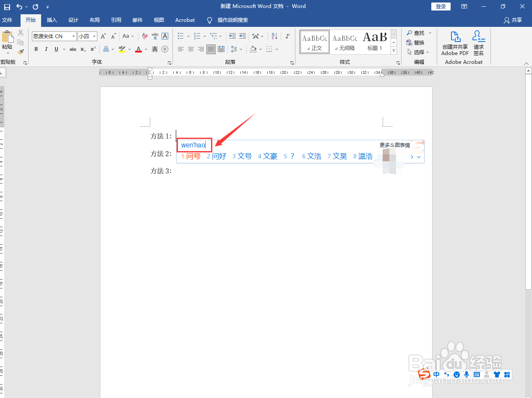This screenshot has height=398, width=532.
Task: Toggle Bold formatting
Action: click(36, 49)
